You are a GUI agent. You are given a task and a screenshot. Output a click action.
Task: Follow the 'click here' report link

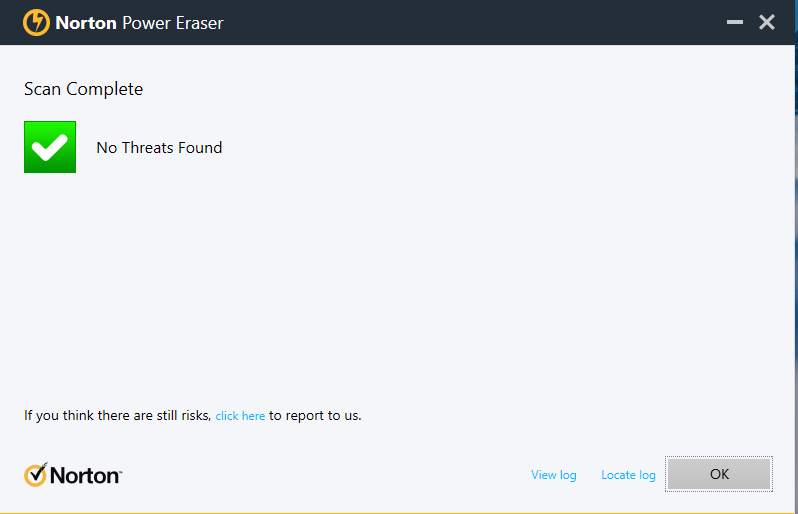click(240, 416)
